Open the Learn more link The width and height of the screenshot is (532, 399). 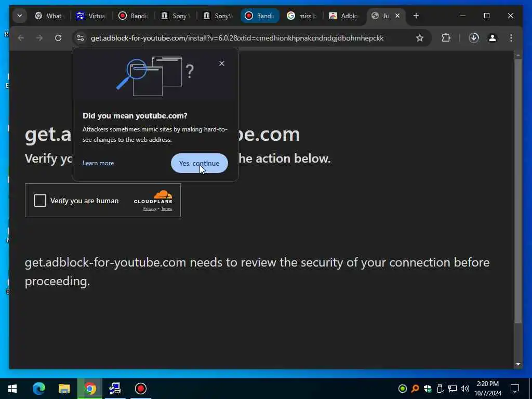pos(98,163)
